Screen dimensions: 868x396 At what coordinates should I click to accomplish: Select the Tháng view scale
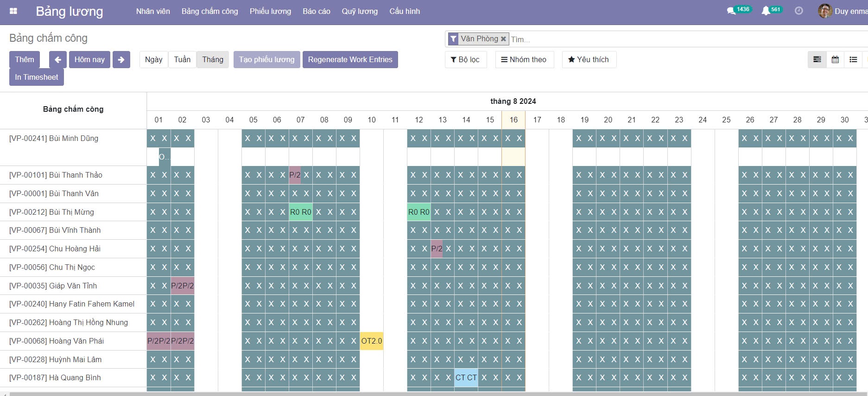tap(213, 60)
